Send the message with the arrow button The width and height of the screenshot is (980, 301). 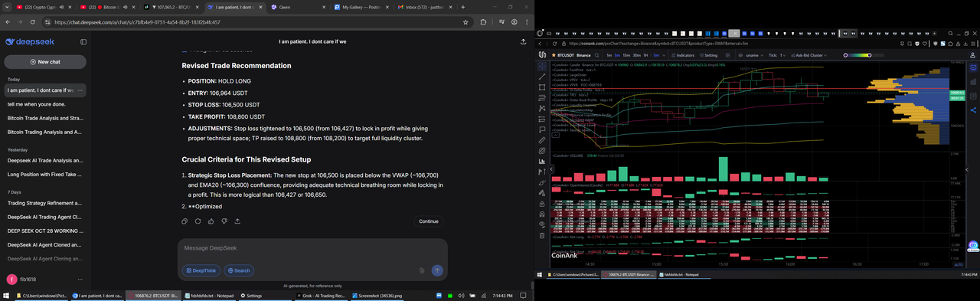(x=437, y=270)
